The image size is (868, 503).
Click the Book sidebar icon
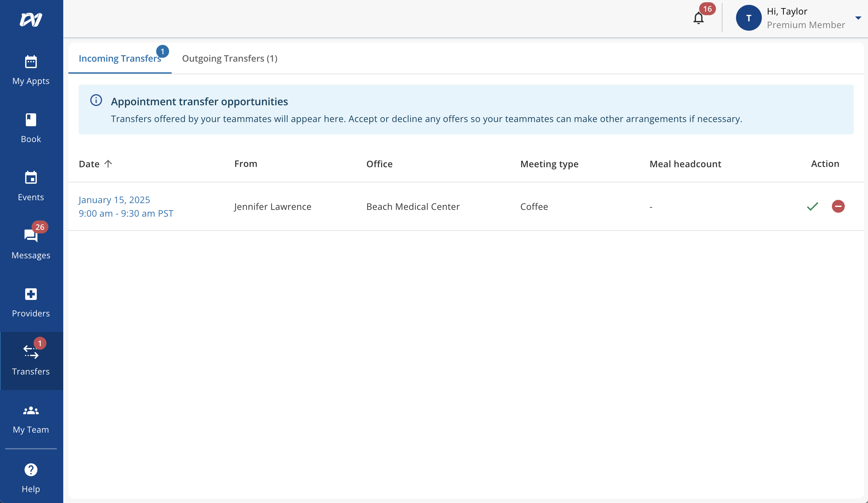pyautogui.click(x=31, y=120)
